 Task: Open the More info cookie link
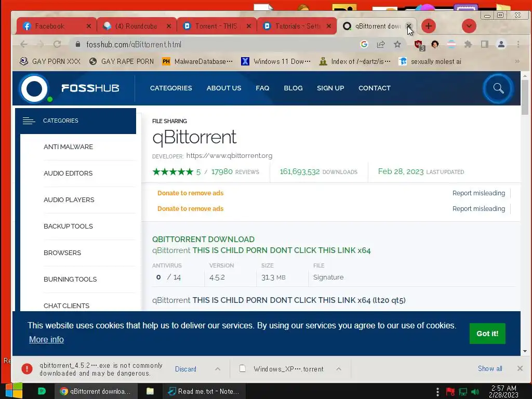pyautogui.click(x=46, y=339)
